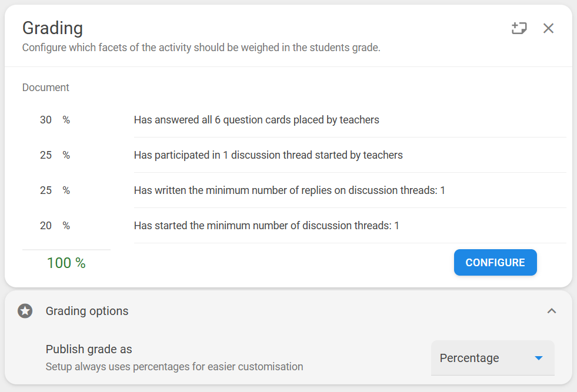Open the Percentage dropdown
This screenshot has height=392, width=577.
(493, 358)
